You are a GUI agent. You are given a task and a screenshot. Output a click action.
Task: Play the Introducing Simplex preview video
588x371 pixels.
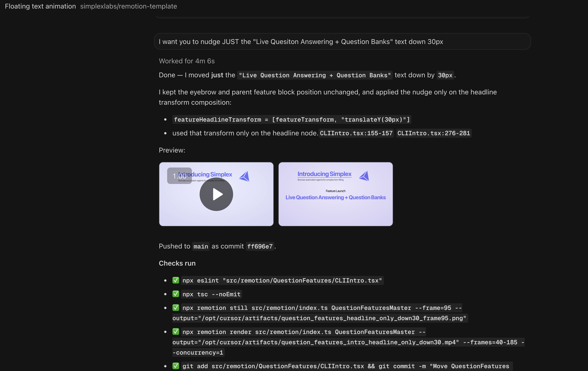click(216, 194)
